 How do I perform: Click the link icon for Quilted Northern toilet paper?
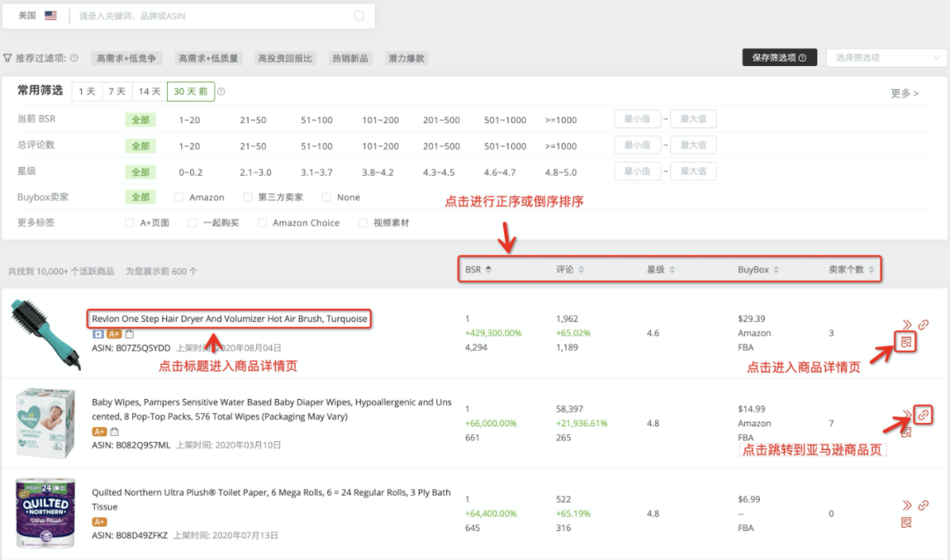[x=922, y=505]
